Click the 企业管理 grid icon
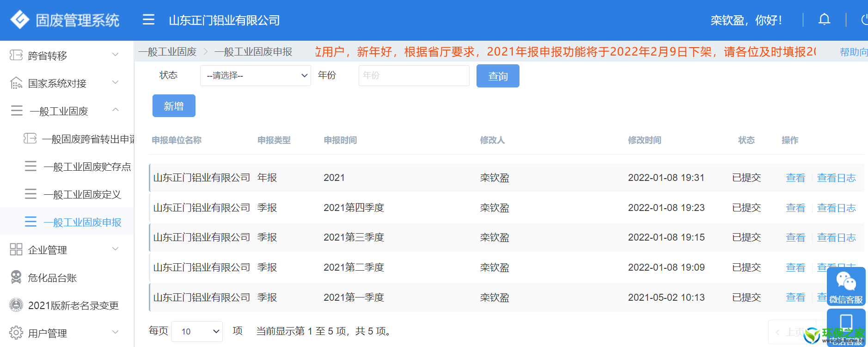This screenshot has width=868, height=347. pos(16,249)
